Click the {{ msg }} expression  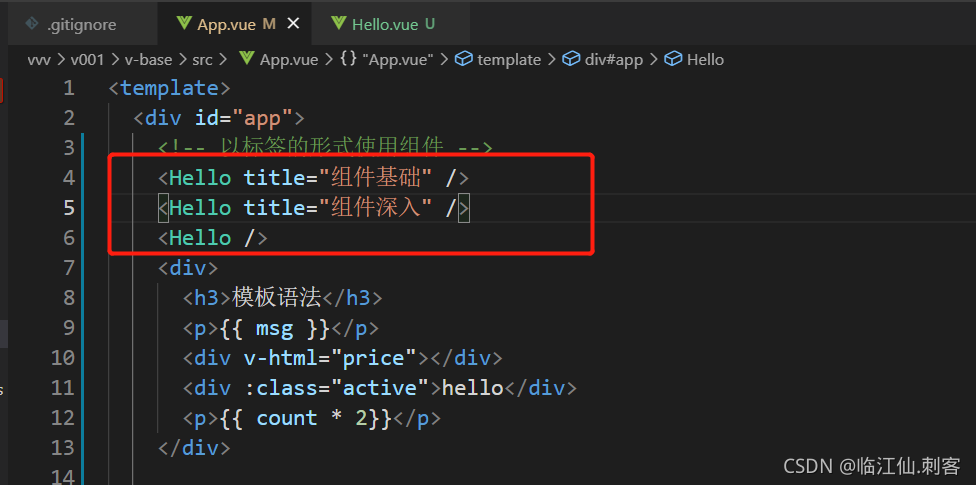[x=274, y=327]
